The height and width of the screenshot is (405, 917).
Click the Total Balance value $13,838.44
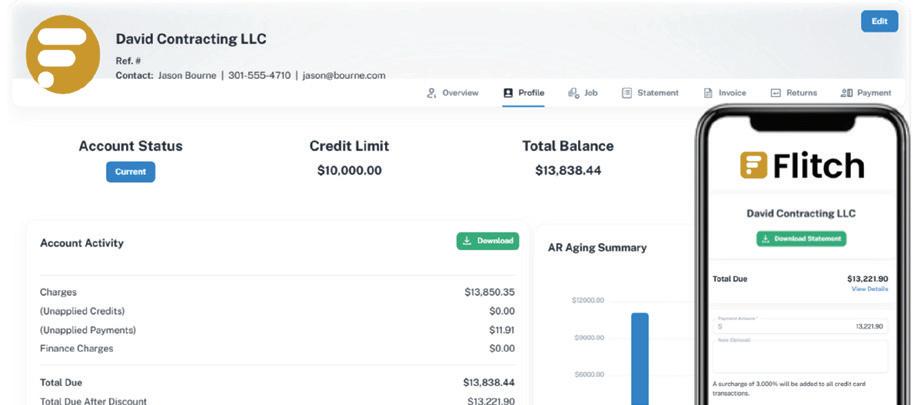[x=568, y=171]
